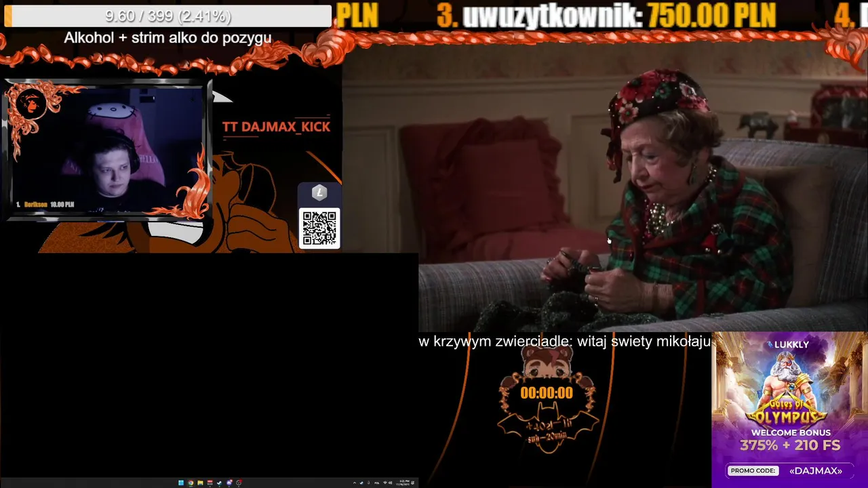Open the purple chat app taskbar icon
Screen dimensions: 868x488
[x=229, y=483]
